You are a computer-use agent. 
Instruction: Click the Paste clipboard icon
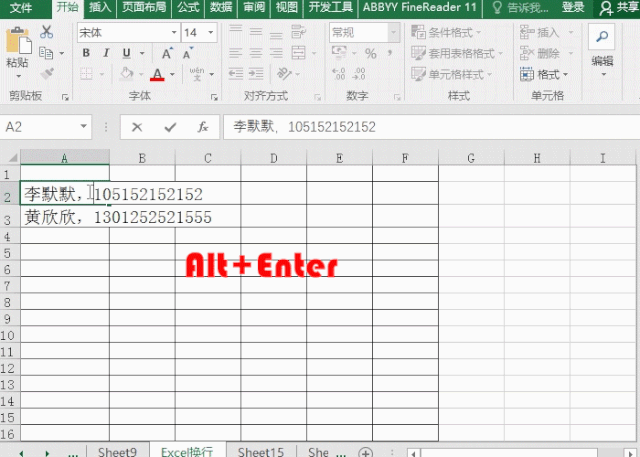[18, 41]
